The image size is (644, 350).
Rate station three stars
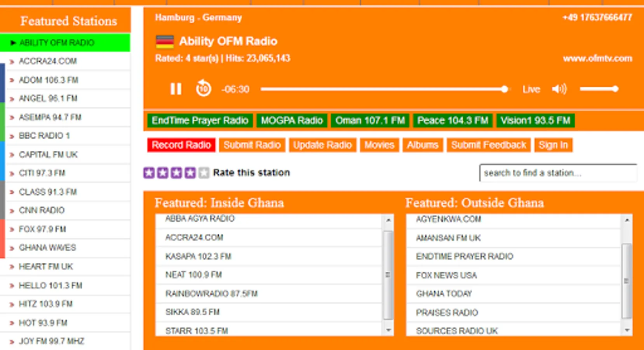176,173
